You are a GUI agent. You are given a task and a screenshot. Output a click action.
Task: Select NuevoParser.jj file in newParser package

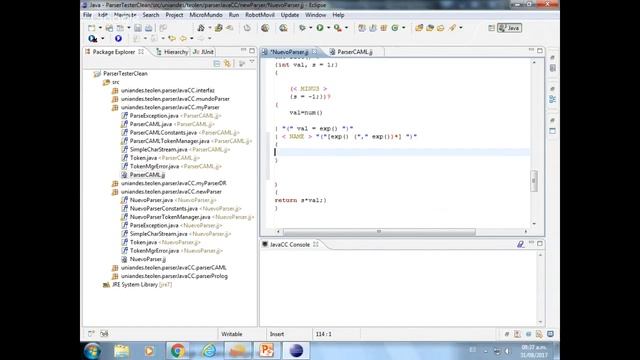pyautogui.click(x=147, y=259)
